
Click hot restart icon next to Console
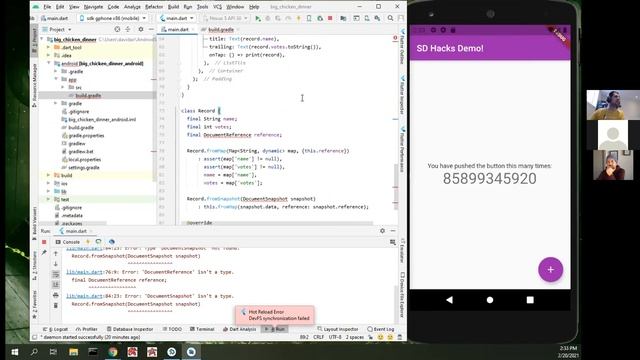coord(98,242)
